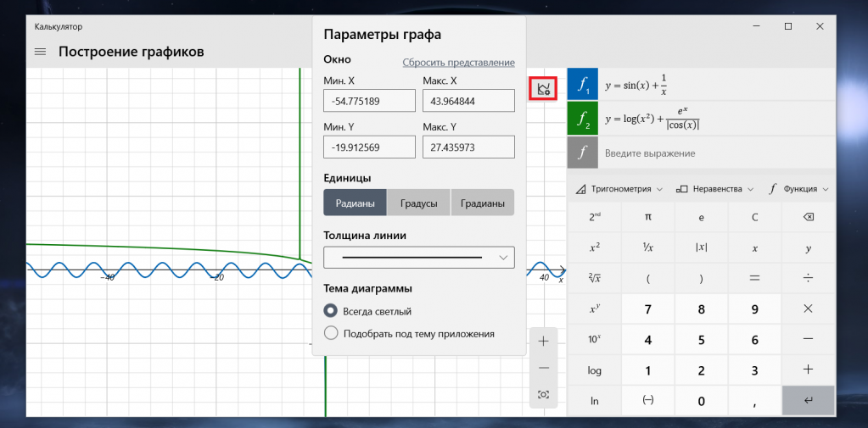The width and height of the screenshot is (868, 428).
Task: Click the reciprocal 1/x key
Action: coord(647,248)
